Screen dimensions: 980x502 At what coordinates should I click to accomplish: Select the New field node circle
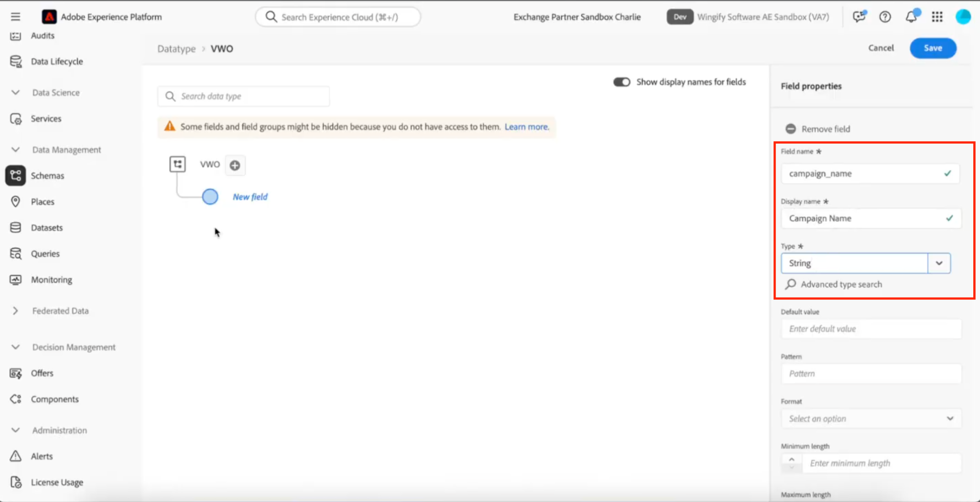pyautogui.click(x=210, y=197)
